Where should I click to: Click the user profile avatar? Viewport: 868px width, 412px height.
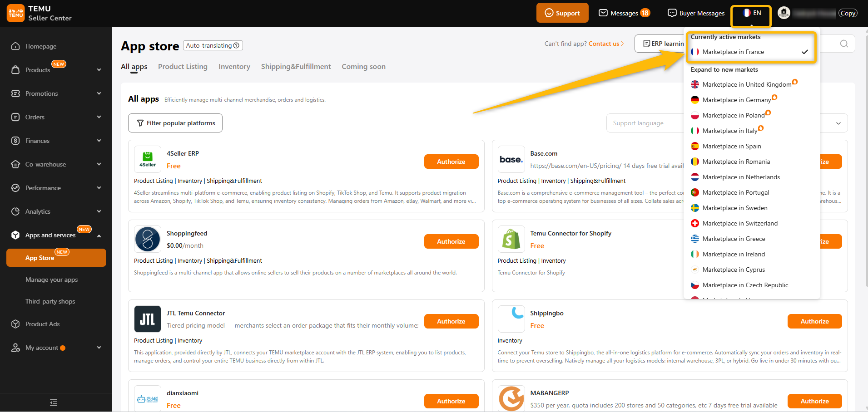tap(784, 13)
